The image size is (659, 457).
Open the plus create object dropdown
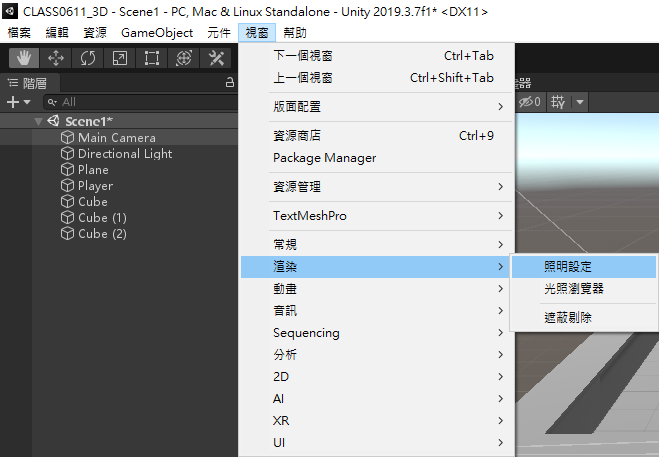(18, 102)
